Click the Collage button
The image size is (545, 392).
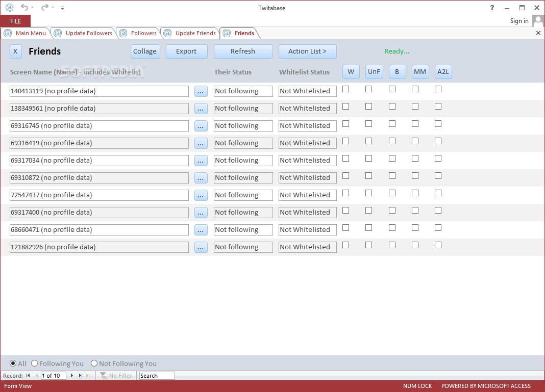pos(145,51)
